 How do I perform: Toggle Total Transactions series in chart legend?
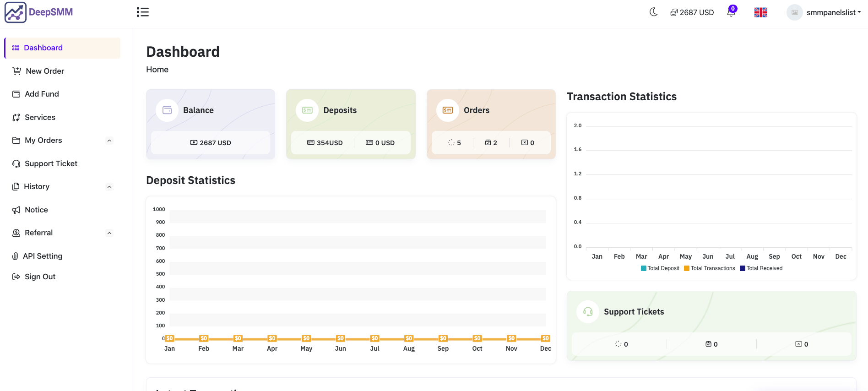(x=709, y=268)
